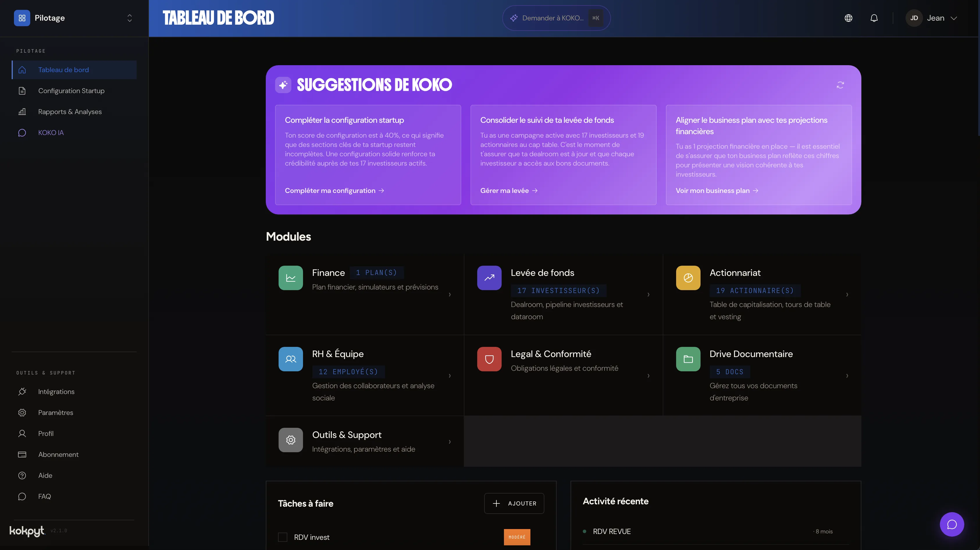Click the 5 DOCS badge
The image size is (980, 550).
730,372
